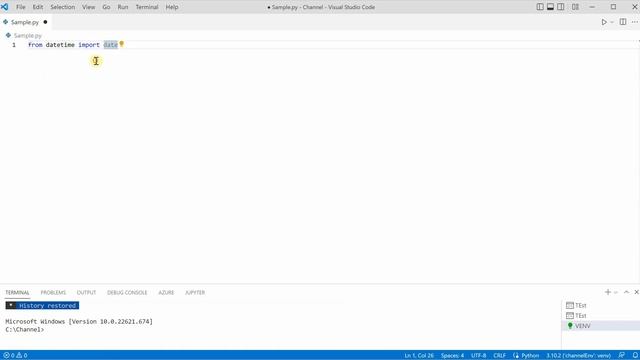This screenshot has width=640, height=360.
Task: Click the C:\Channel> terminal prompt
Action: coord(24,329)
